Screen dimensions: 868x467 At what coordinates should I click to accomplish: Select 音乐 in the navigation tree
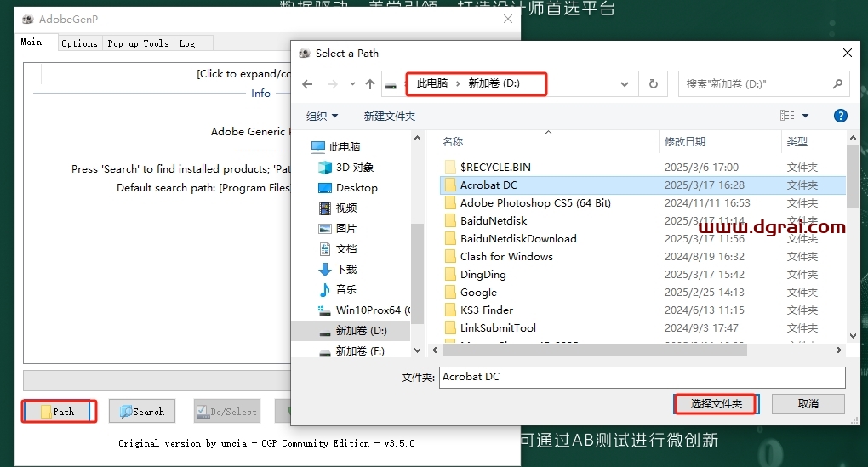click(346, 289)
